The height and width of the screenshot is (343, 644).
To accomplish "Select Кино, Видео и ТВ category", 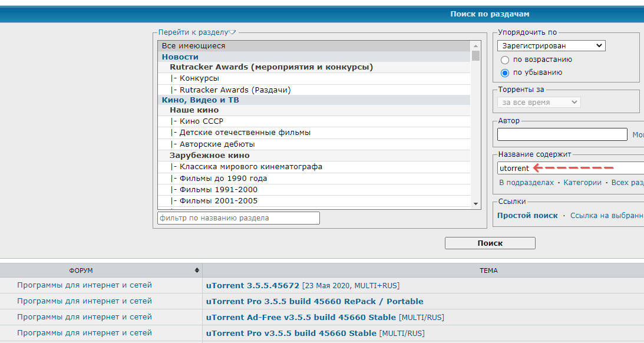I will tap(314, 100).
